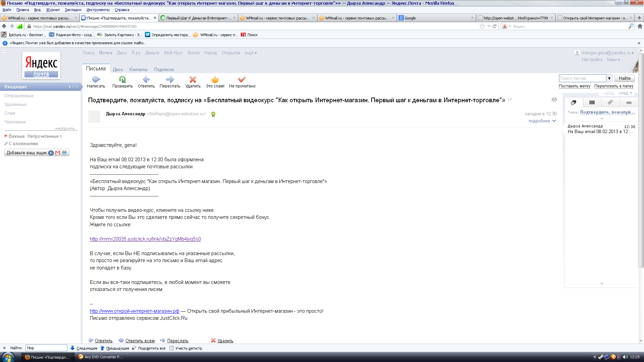This screenshot has height=362, width=644.
Task: Open the ещё services dropdown
Action: (251, 53)
